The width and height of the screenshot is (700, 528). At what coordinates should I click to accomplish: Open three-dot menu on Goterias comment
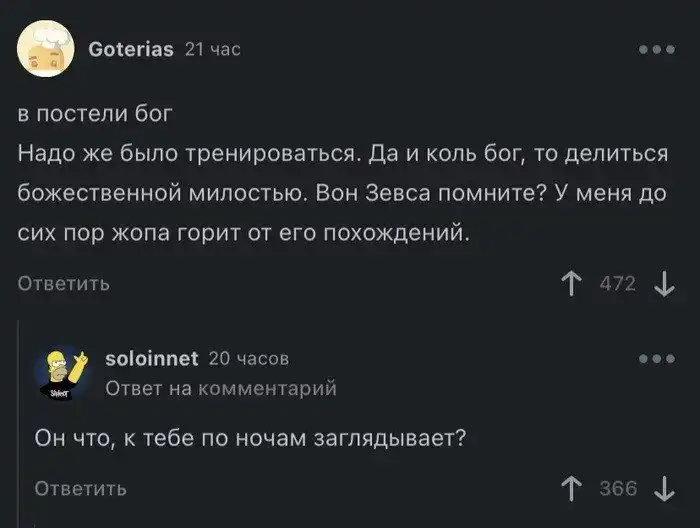coord(655,48)
